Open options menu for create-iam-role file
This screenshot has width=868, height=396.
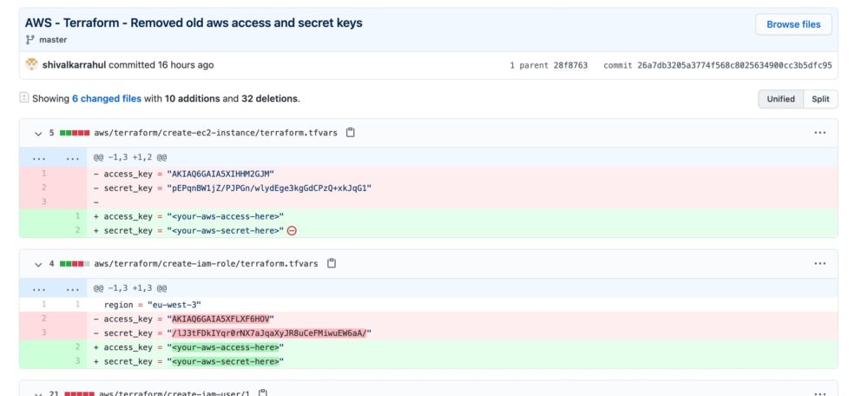[820, 264]
